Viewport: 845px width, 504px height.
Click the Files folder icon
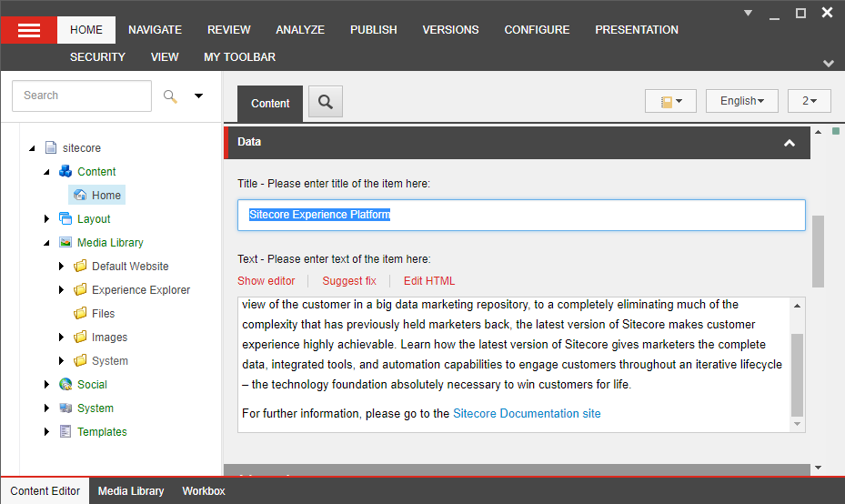pyautogui.click(x=80, y=313)
